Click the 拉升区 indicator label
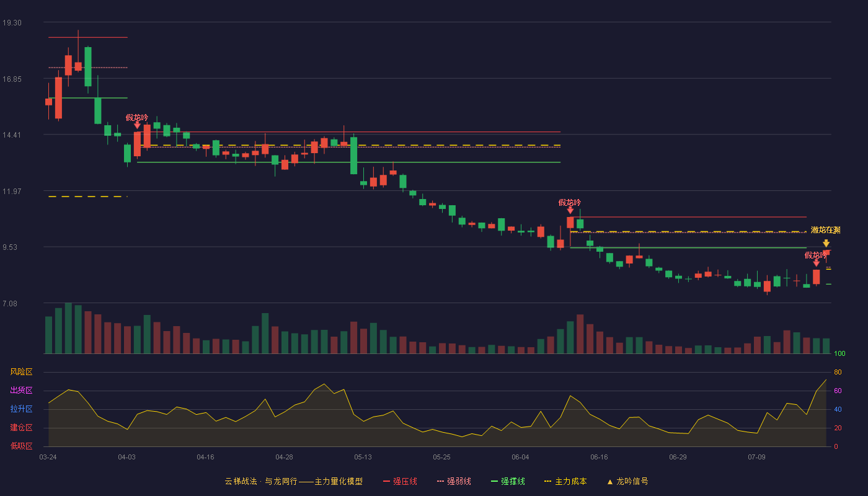This screenshot has width=868, height=496. (21, 409)
